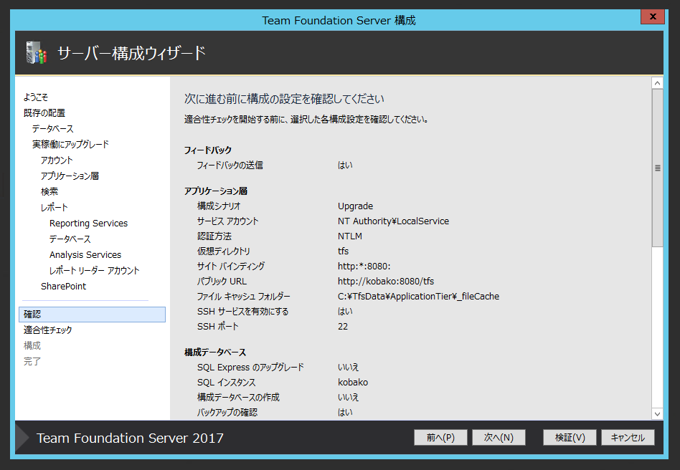Screen dimensions: 680x470
Task: Click the 仮想ディレクトリ label
Action: pyautogui.click(x=223, y=251)
